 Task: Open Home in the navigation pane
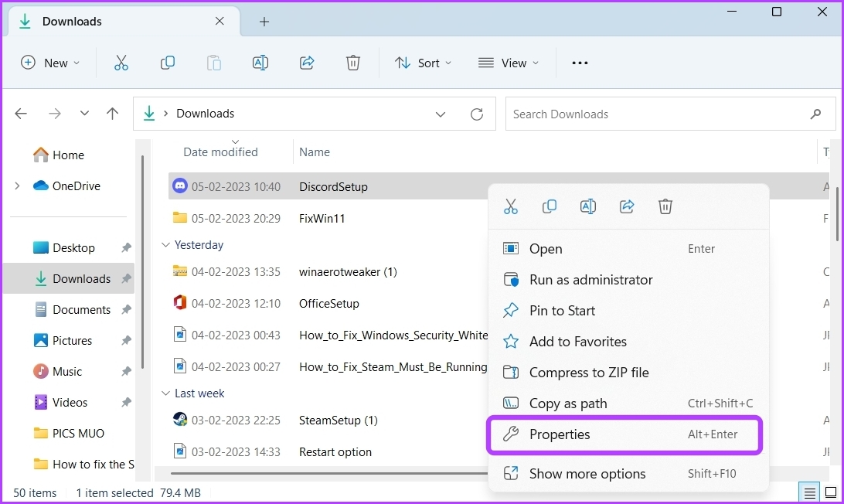[58, 155]
